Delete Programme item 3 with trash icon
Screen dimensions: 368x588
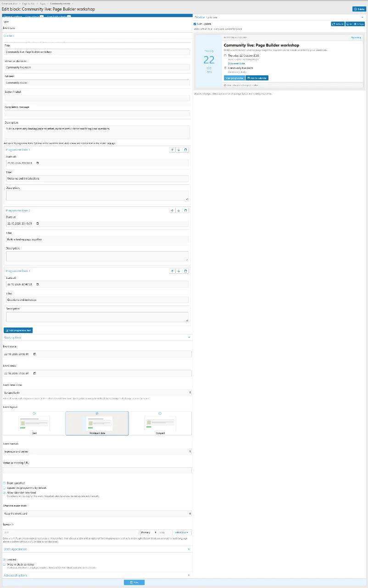[x=185, y=271]
